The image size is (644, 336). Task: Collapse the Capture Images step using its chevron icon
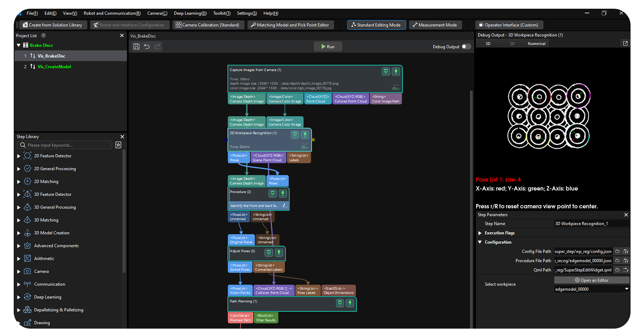(x=386, y=71)
